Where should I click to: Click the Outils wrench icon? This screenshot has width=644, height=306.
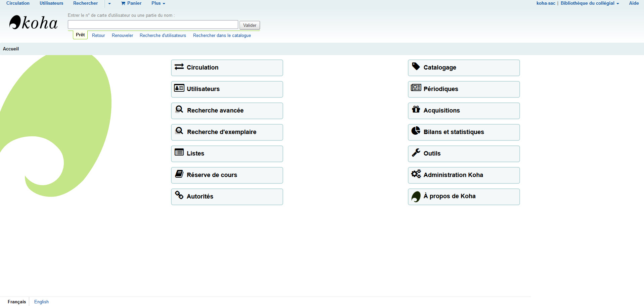[416, 152]
